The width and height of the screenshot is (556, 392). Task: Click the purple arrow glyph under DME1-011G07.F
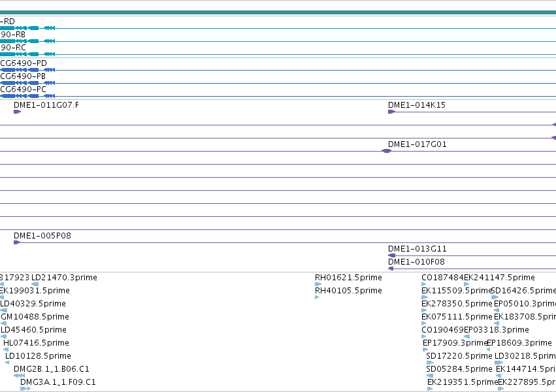(17, 112)
